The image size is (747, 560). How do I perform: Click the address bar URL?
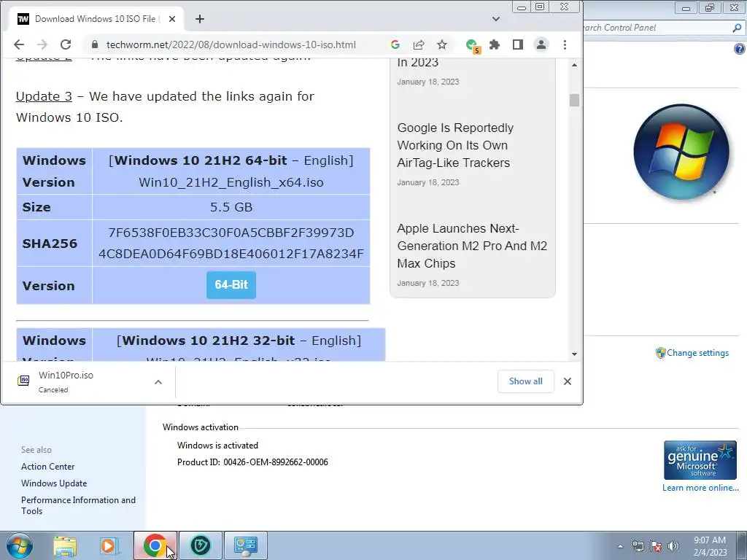[231, 44]
